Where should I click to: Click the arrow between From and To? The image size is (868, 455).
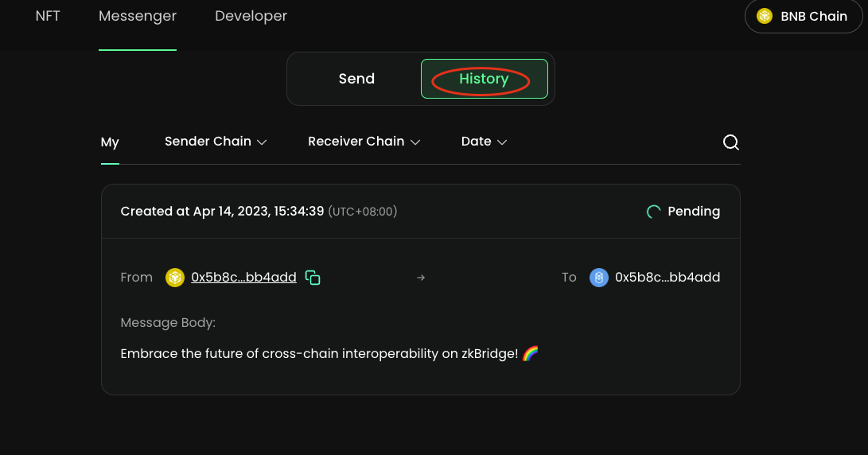click(x=421, y=278)
